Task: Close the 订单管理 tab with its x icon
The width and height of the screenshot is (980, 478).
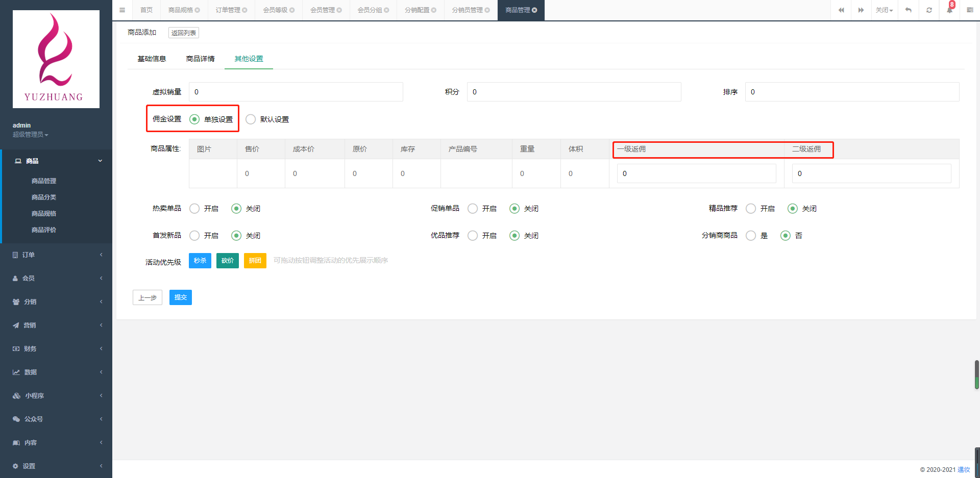Action: (x=244, y=10)
